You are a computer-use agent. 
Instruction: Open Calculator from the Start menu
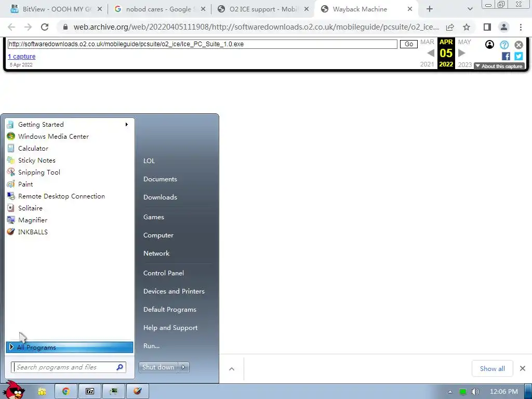pyautogui.click(x=69, y=148)
